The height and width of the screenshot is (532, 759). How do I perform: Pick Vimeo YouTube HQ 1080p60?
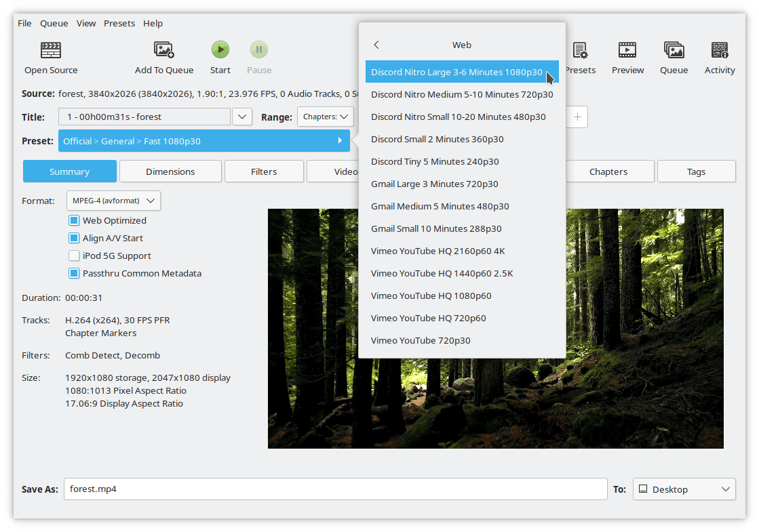[x=462, y=295]
